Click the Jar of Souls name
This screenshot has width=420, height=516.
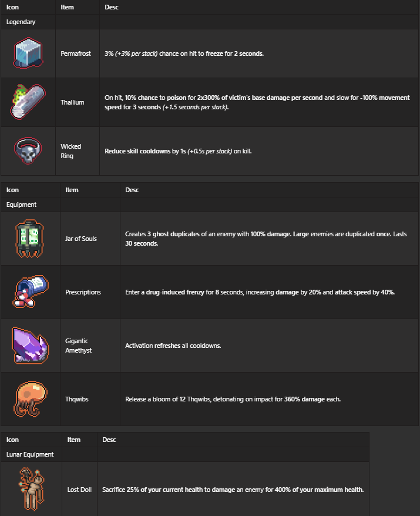81,239
